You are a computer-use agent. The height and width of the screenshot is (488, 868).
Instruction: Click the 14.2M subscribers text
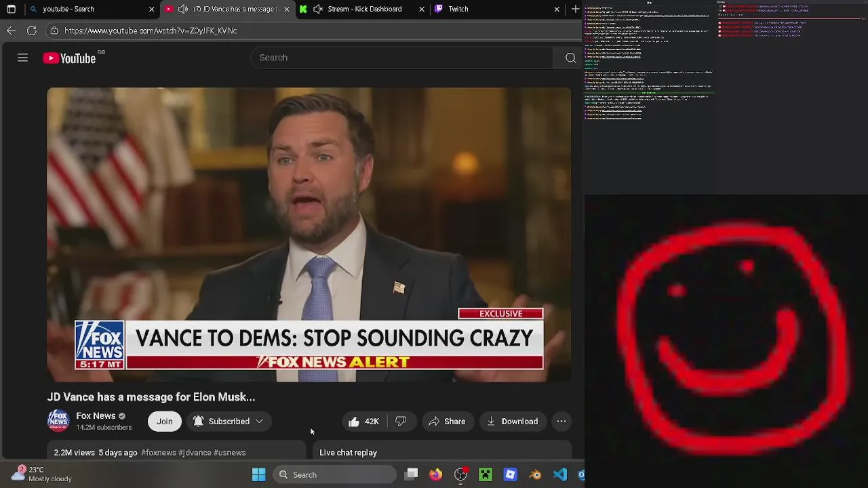coord(104,428)
